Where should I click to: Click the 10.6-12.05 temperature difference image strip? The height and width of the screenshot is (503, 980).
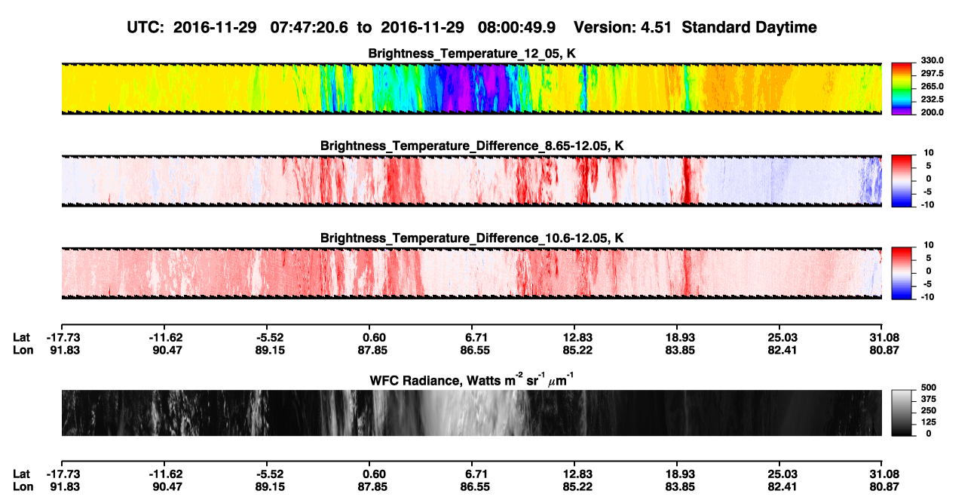pos(471,272)
